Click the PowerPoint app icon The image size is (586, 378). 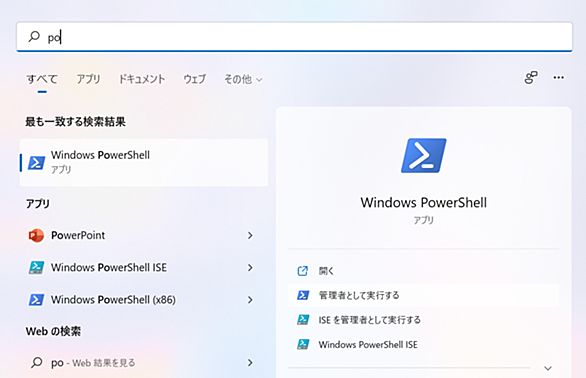[36, 236]
